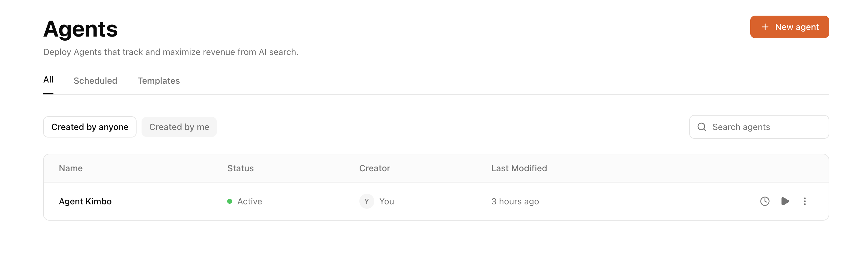868x270 pixels.
Task: Click the Name column header
Action: 71,168
